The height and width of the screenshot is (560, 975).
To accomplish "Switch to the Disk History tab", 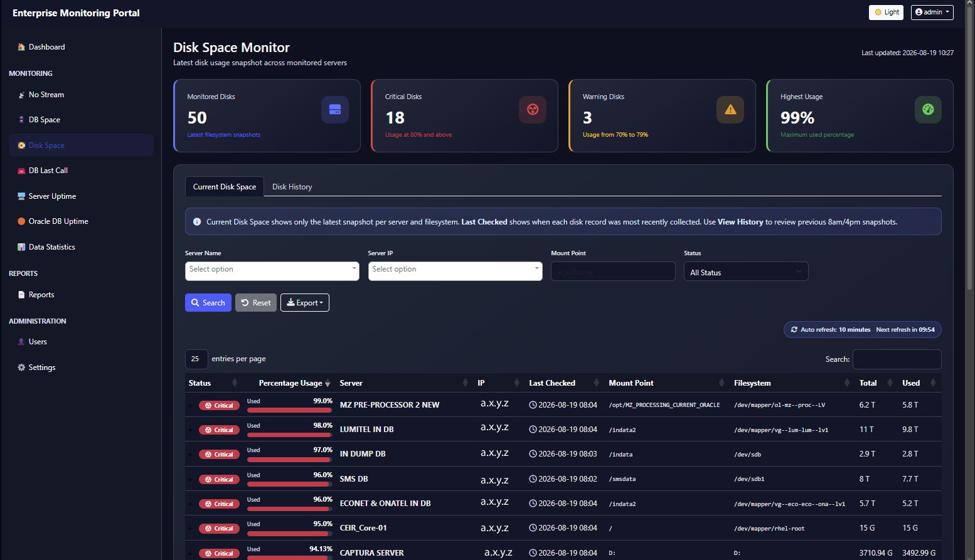I will pos(292,187).
